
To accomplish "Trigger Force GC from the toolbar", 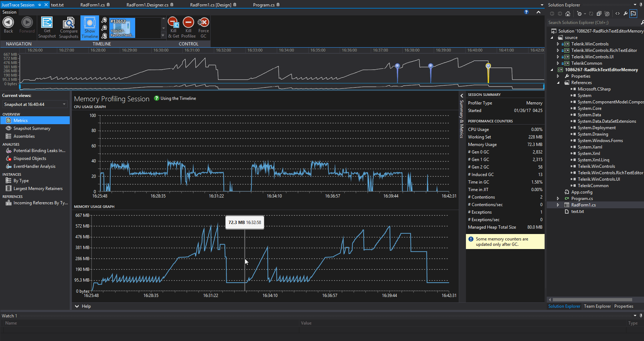I will tap(203, 23).
